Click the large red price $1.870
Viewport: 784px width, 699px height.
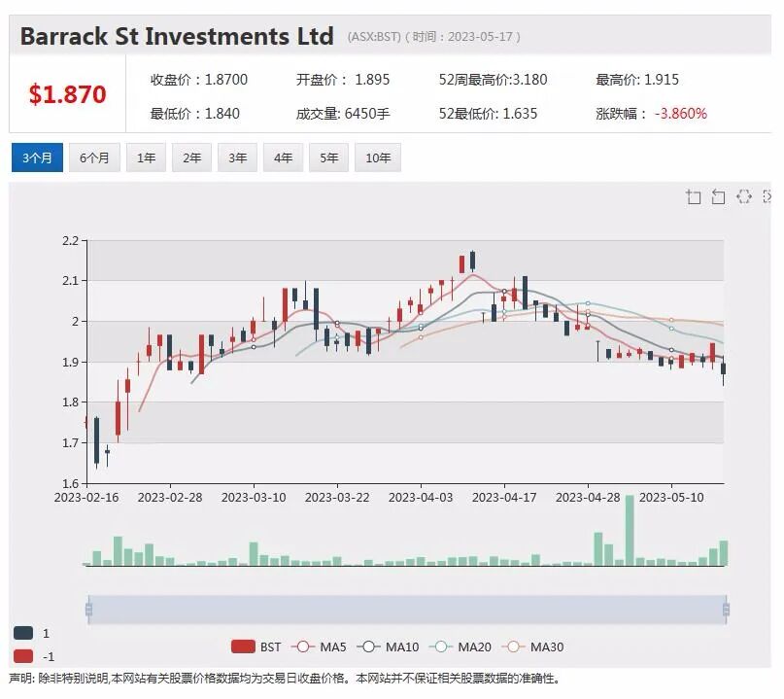[x=67, y=94]
